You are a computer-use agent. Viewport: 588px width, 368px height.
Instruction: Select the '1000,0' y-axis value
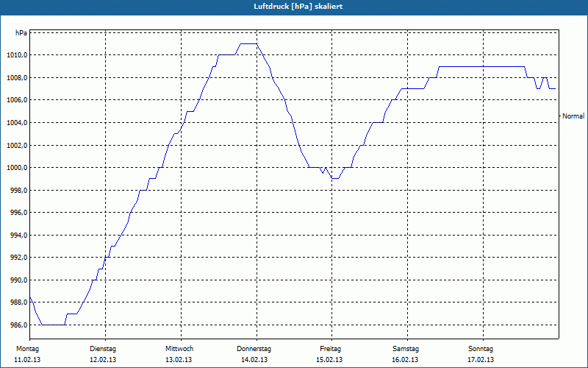17,168
